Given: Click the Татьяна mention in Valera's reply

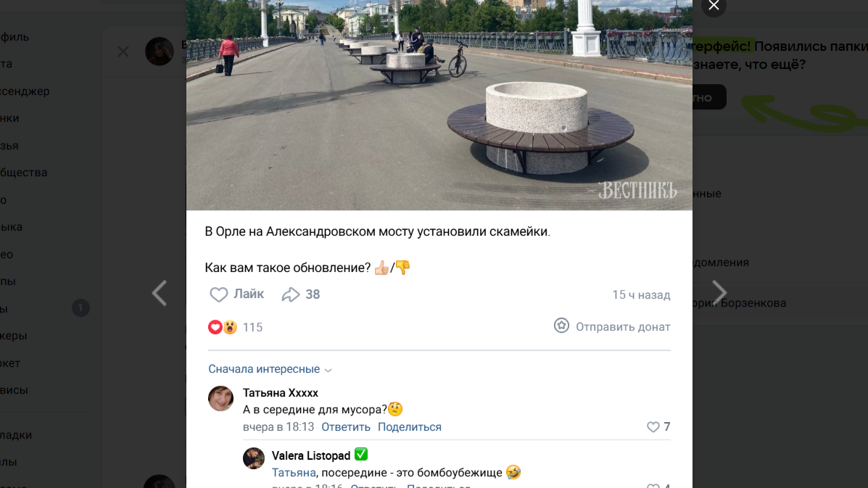Looking at the screenshot, I should [294, 473].
